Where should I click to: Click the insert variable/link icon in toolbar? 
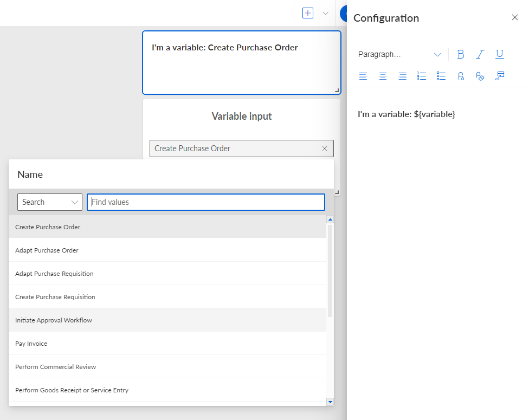pos(500,76)
